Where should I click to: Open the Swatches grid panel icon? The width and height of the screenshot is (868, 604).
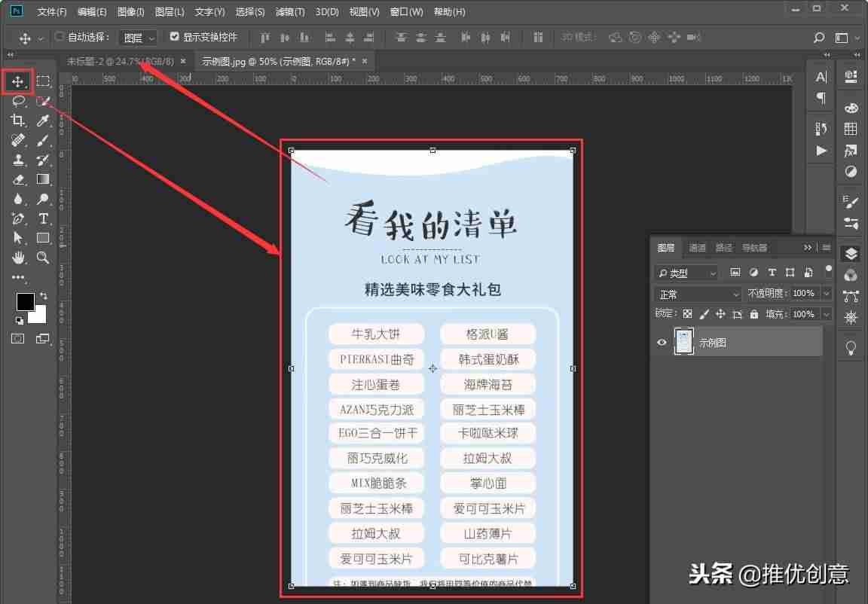coord(851,129)
